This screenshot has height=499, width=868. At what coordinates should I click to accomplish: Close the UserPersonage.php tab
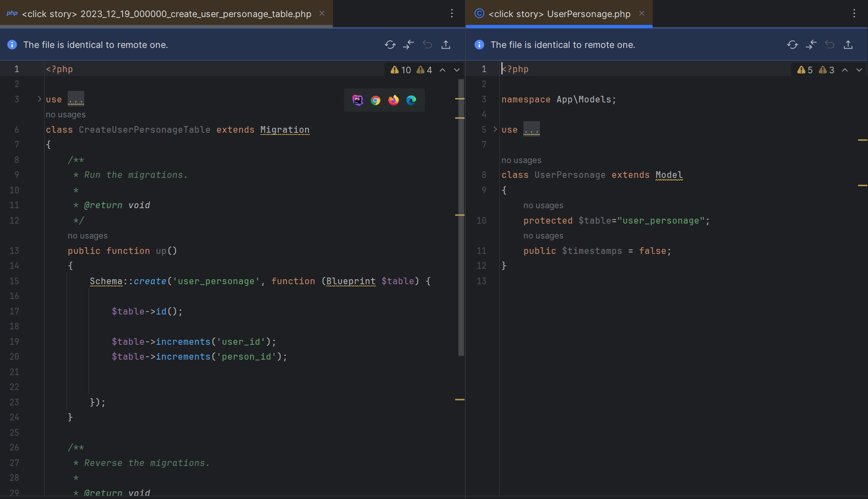pos(642,13)
